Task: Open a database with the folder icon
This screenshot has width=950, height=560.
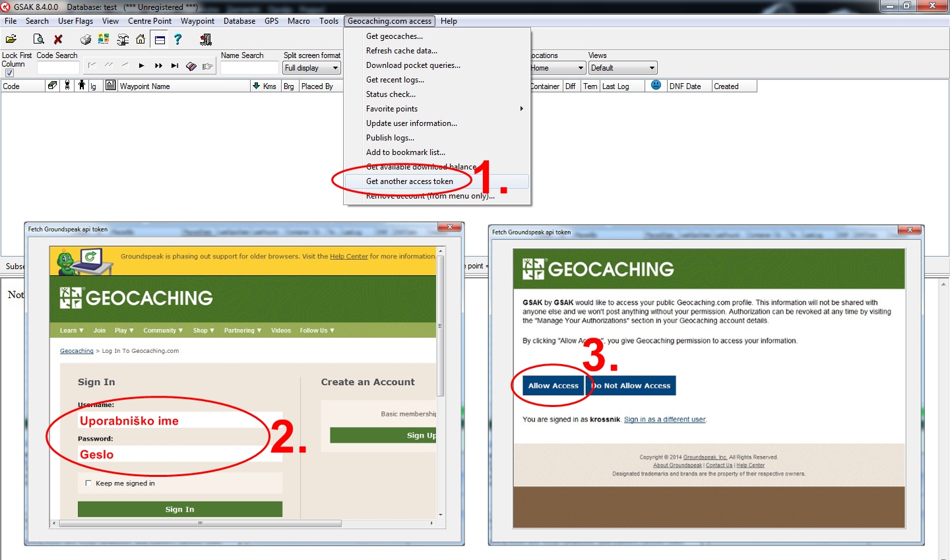Action: pos(11,40)
